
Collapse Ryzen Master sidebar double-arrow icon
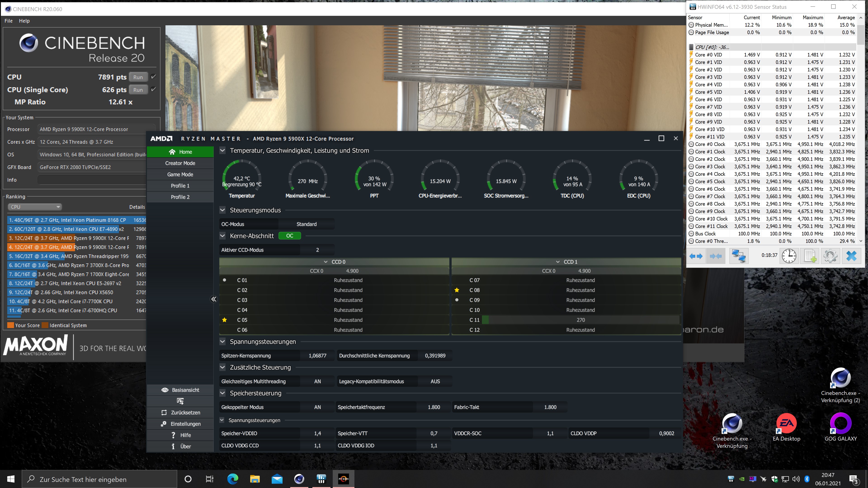214,299
